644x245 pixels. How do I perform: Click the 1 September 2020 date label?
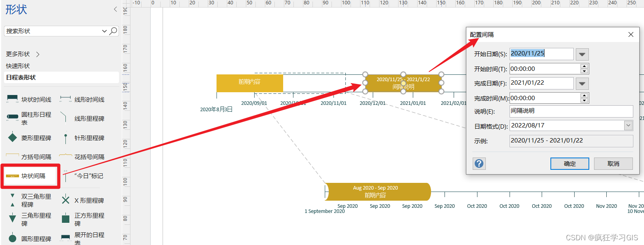click(324, 211)
